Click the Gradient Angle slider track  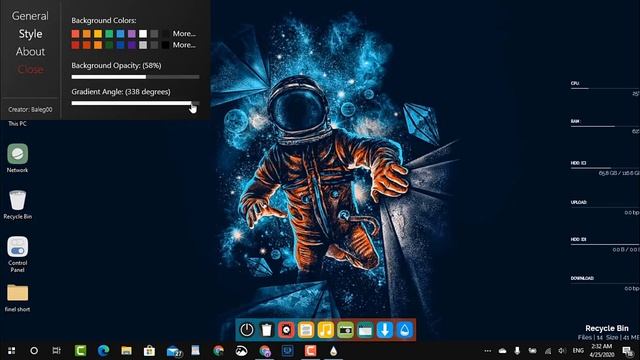136,103
